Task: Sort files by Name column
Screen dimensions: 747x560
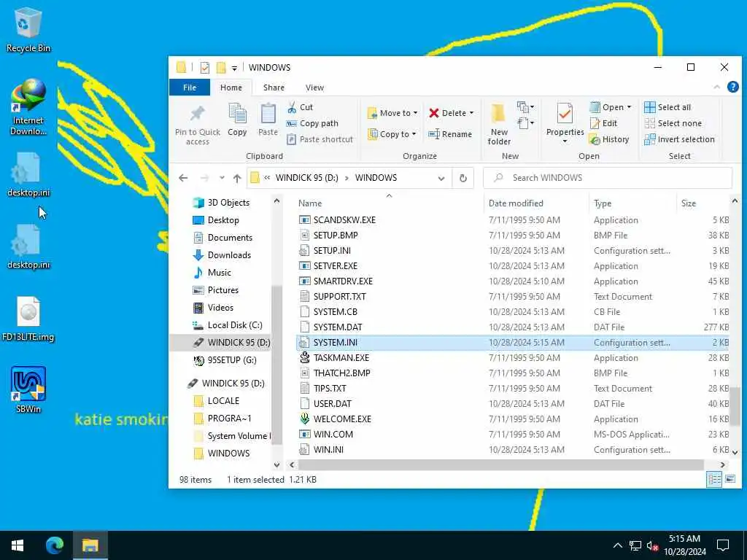Action: point(389,203)
